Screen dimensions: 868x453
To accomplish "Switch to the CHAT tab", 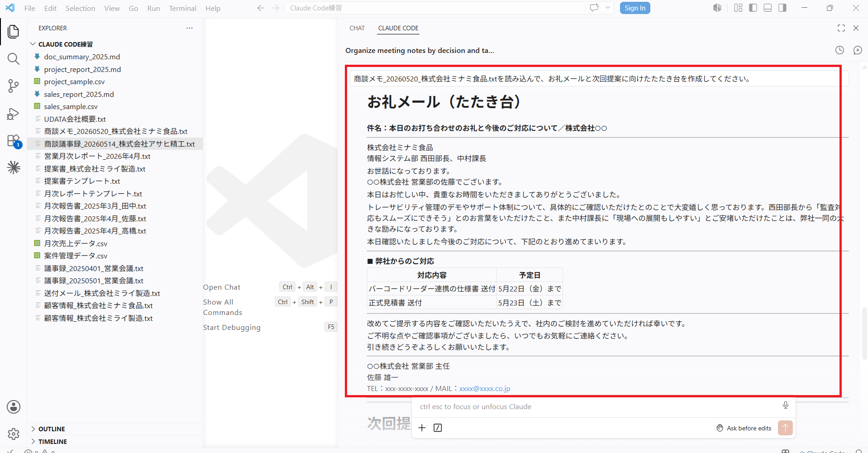I will coord(357,28).
